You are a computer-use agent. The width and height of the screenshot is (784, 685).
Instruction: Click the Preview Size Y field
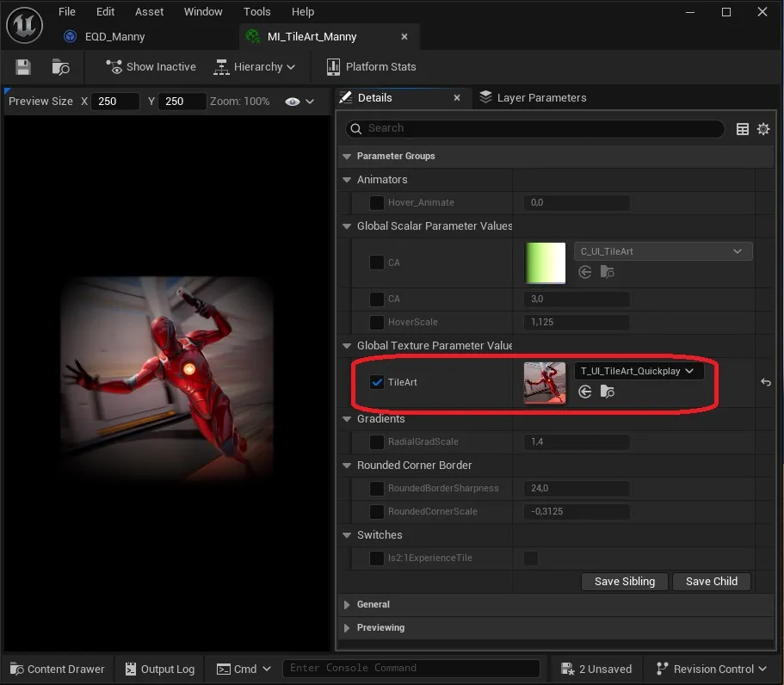click(182, 102)
